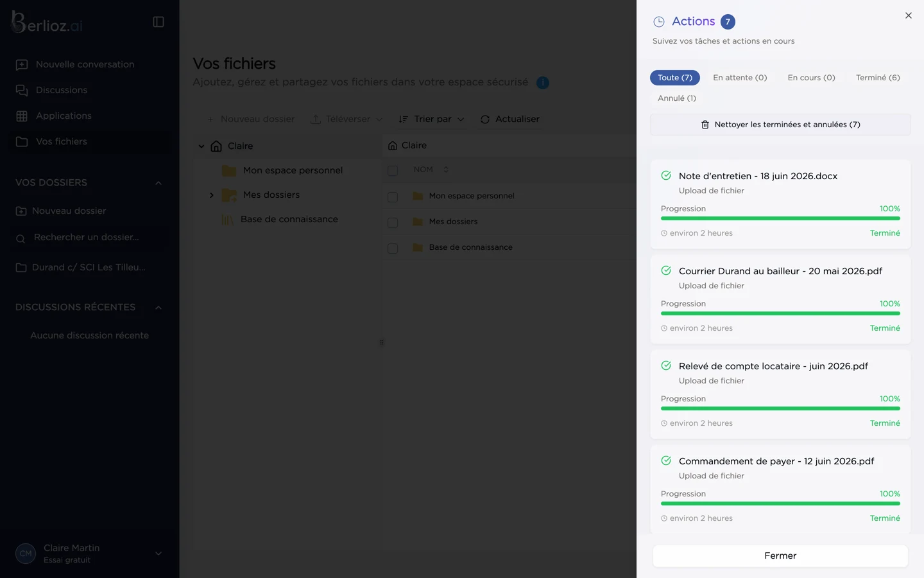This screenshot has height=578, width=924.
Task: Switch to the Terminé (6) filter tab
Action: coord(878,78)
